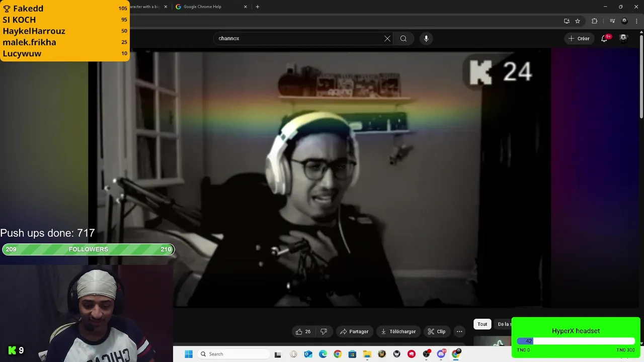Open Chrome extensions puzzle icon

[595, 21]
